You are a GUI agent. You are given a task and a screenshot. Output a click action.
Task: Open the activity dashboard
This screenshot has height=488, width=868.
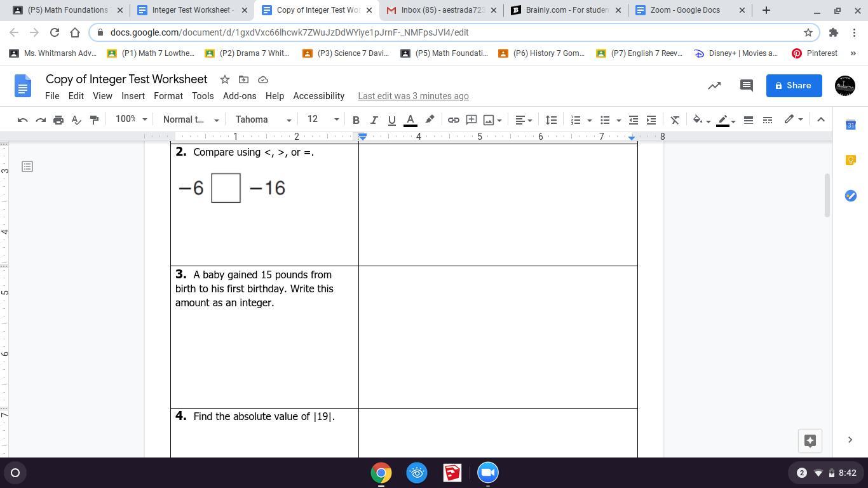pyautogui.click(x=714, y=85)
